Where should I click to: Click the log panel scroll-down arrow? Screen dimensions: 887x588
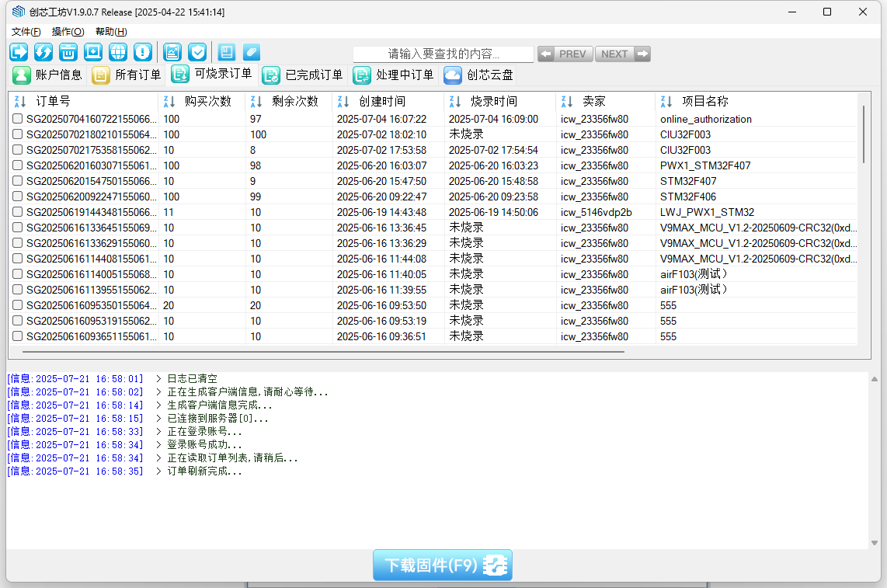875,543
